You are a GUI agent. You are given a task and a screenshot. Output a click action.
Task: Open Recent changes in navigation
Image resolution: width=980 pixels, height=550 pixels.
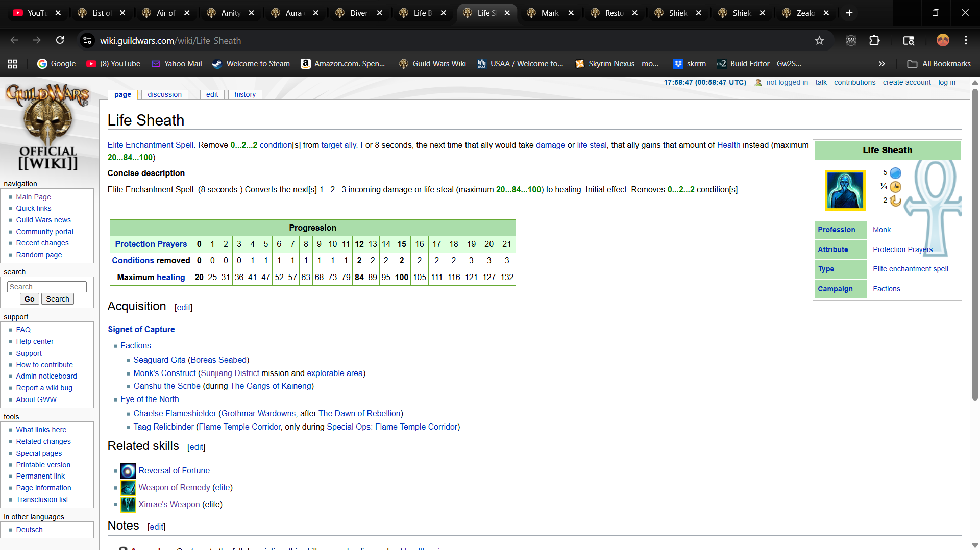pos(42,243)
